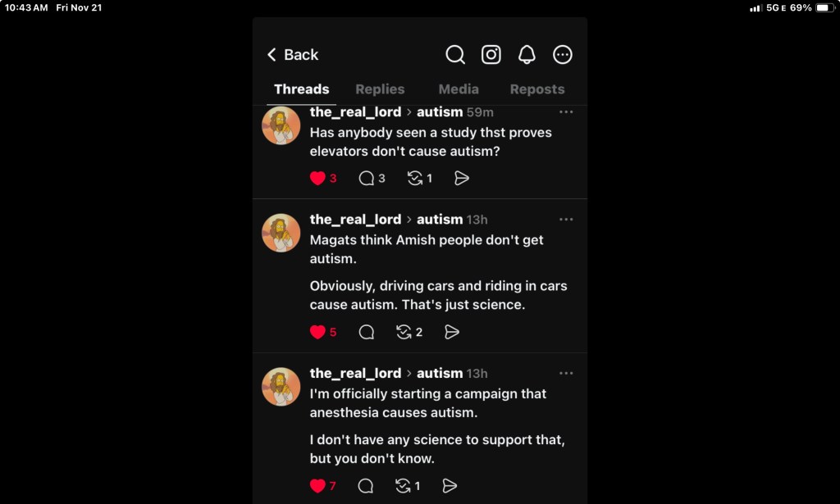Open ellipsis menu on elevators post
The width and height of the screenshot is (840, 504).
(x=566, y=112)
